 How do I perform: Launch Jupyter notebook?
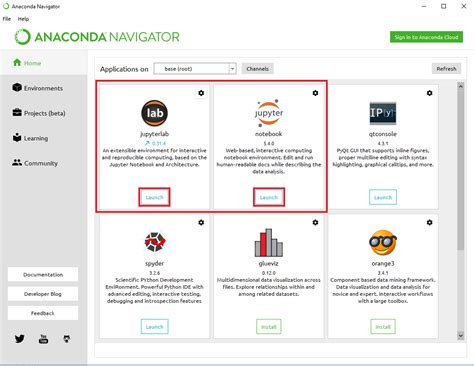(269, 197)
